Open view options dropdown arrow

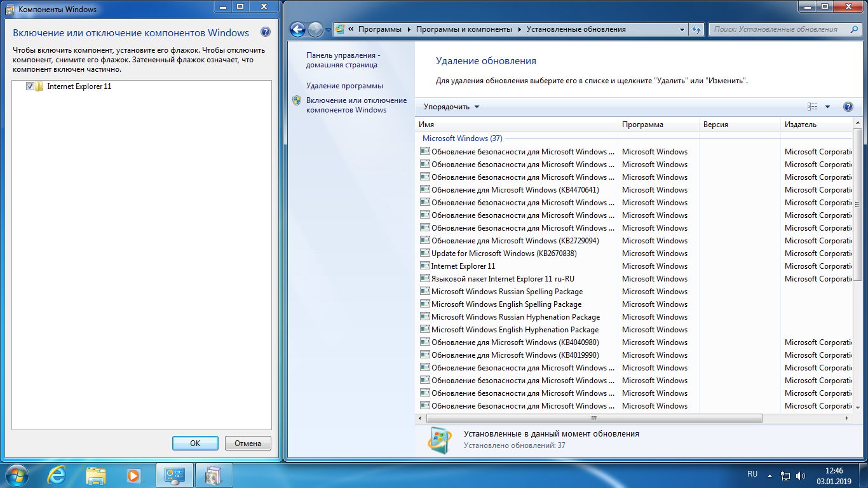point(827,107)
